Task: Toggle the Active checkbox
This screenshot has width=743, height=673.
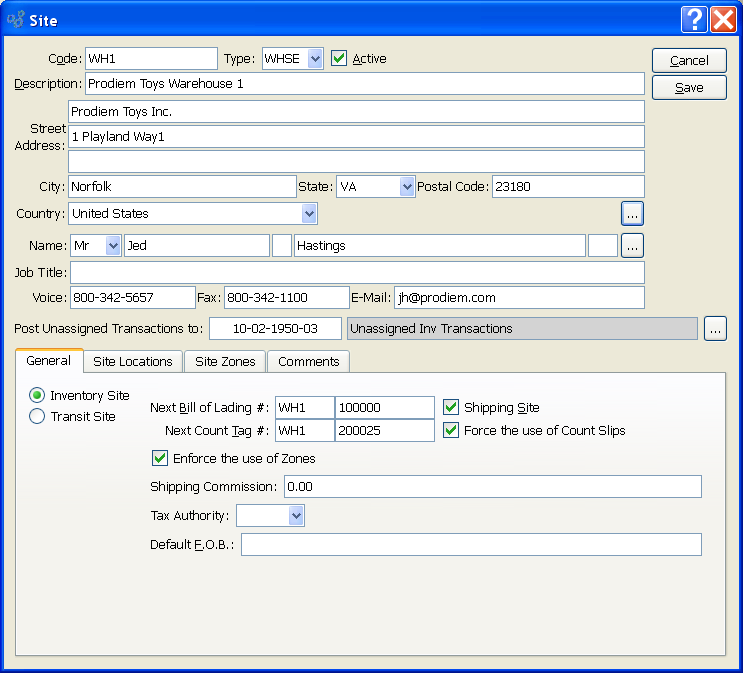Action: click(340, 59)
